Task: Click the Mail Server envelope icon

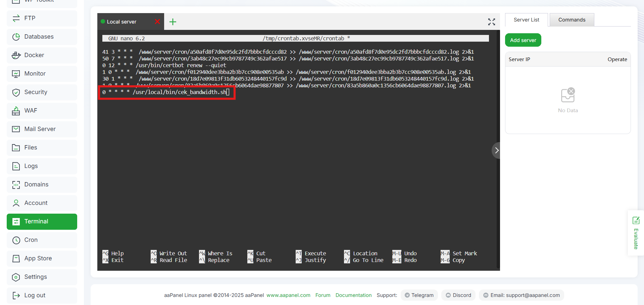Action: click(x=16, y=129)
